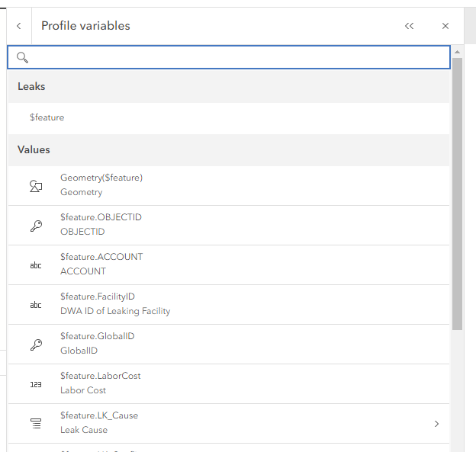Screen dimensions: 476x452
Task: Click the ACCOUNT abc text icon
Action: tap(35, 264)
